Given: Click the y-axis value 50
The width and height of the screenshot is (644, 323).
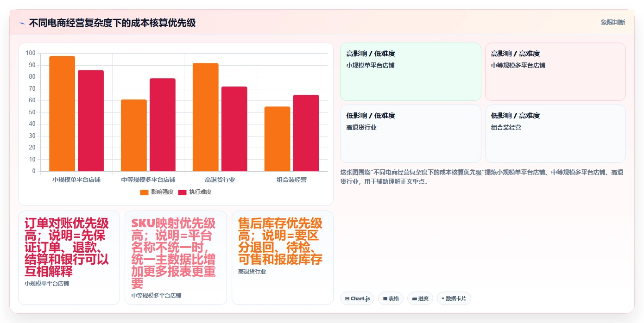Looking at the screenshot, I should (x=32, y=112).
